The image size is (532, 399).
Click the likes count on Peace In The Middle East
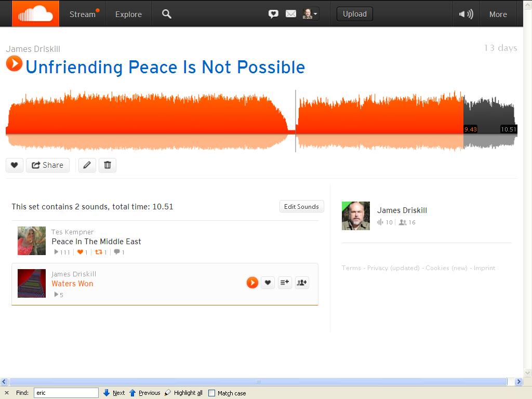(83, 252)
